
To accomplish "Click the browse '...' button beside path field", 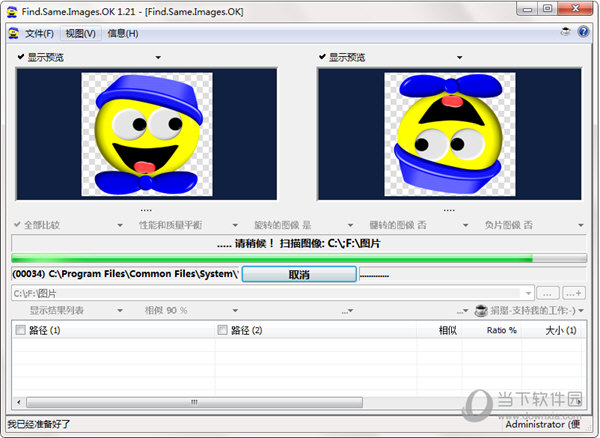I will pos(548,293).
